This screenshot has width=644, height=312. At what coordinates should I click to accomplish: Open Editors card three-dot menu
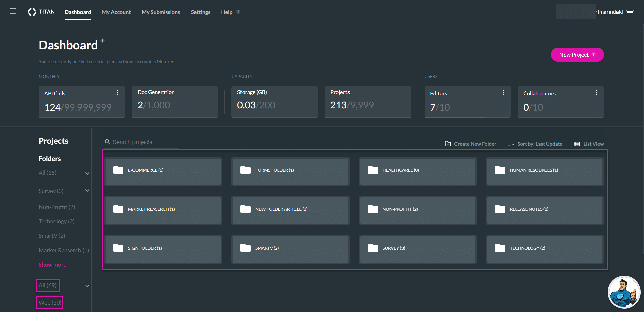pyautogui.click(x=503, y=92)
